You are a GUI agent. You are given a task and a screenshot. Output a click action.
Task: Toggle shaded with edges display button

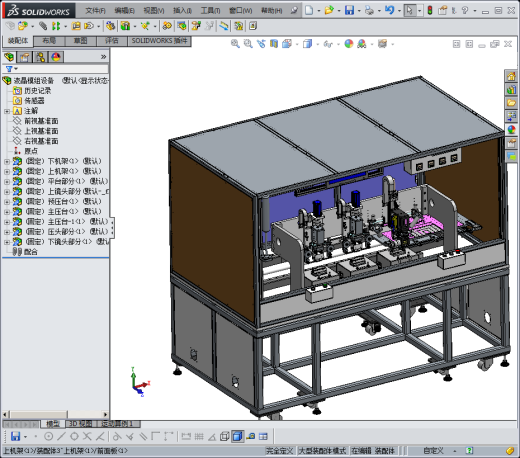[238, 436]
